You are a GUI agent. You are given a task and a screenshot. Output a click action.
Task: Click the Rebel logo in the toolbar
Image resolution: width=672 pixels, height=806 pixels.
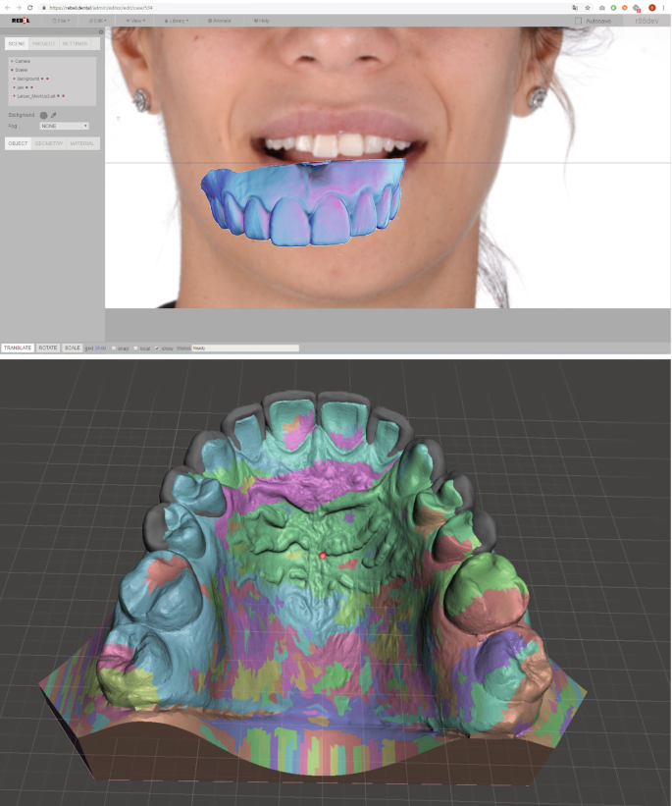tap(20, 20)
